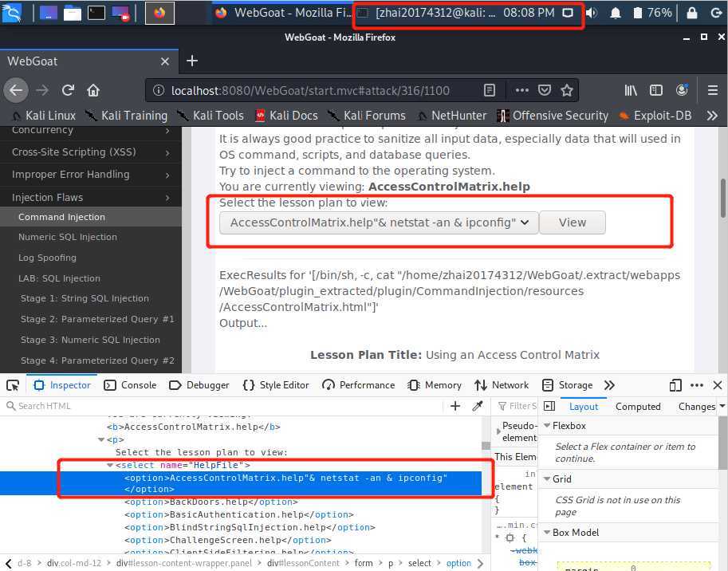The image size is (728, 571).
Task: Go back using the browser back arrow
Action: pos(16,90)
